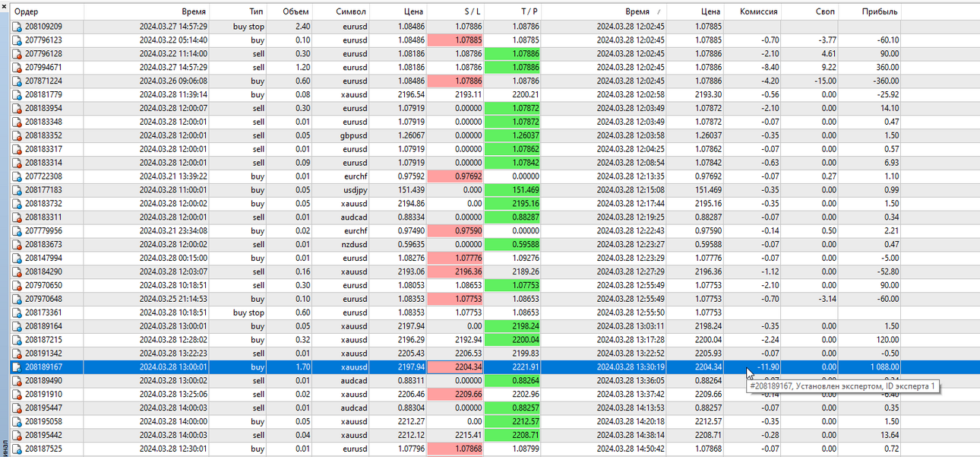Click the order icon beside 208147994
This screenshot has width=980, height=457.
tap(17, 259)
